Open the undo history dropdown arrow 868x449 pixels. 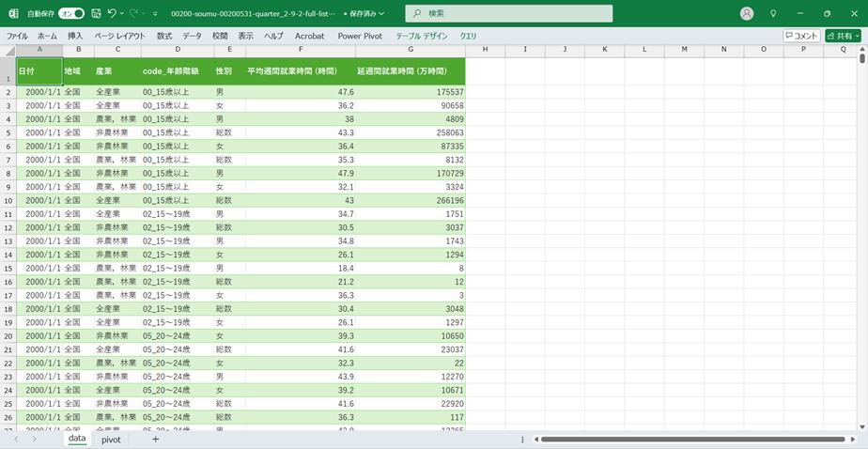123,14
